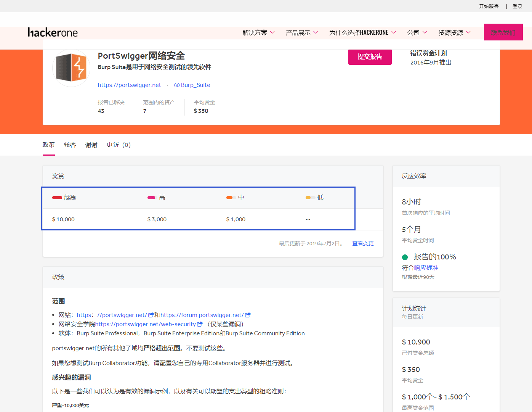The width and height of the screenshot is (532, 412).
Task: Open the 响应标准 link
Action: (x=426, y=268)
